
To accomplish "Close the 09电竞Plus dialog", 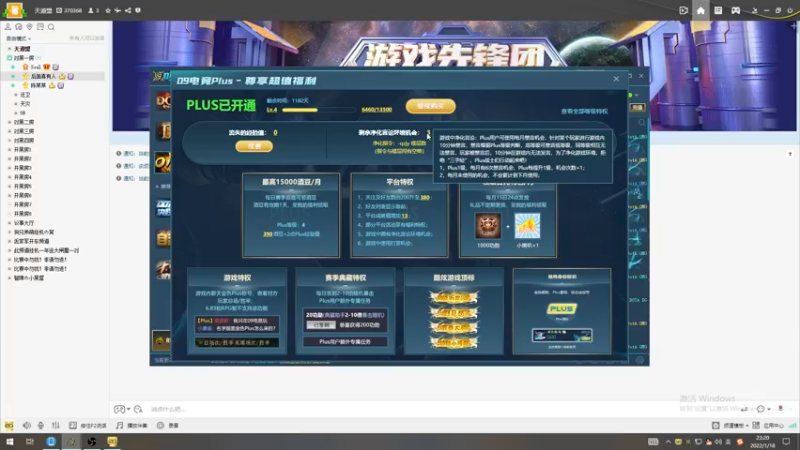I will pyautogui.click(x=616, y=79).
